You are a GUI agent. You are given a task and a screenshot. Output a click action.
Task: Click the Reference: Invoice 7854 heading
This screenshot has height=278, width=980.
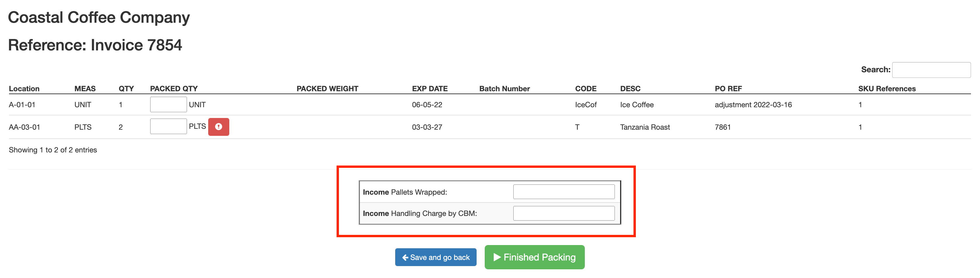pyautogui.click(x=95, y=45)
